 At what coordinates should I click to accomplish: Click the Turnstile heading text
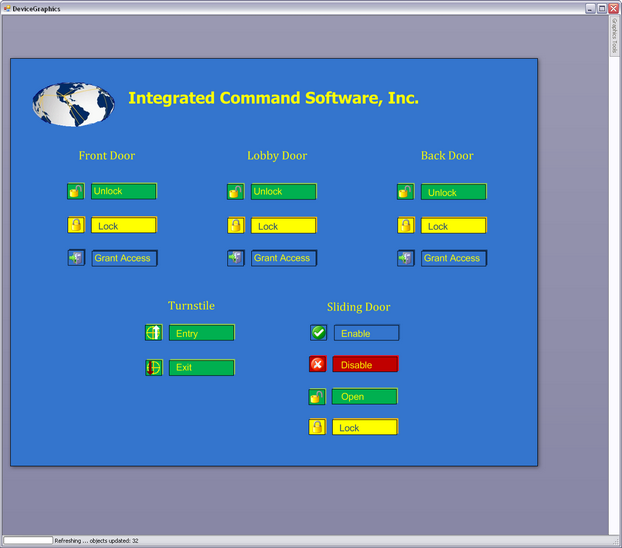(191, 306)
